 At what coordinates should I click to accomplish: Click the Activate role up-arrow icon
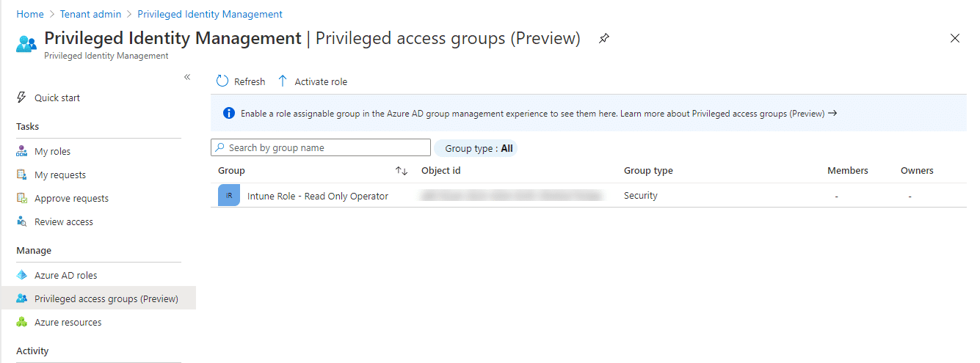pos(283,81)
